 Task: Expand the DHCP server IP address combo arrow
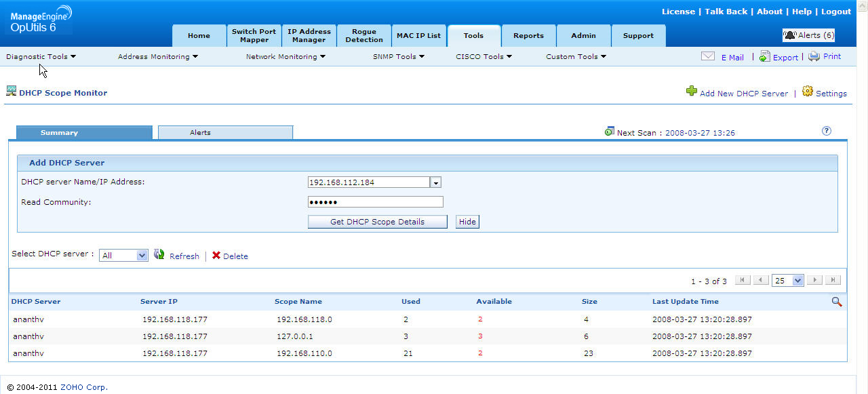[436, 182]
